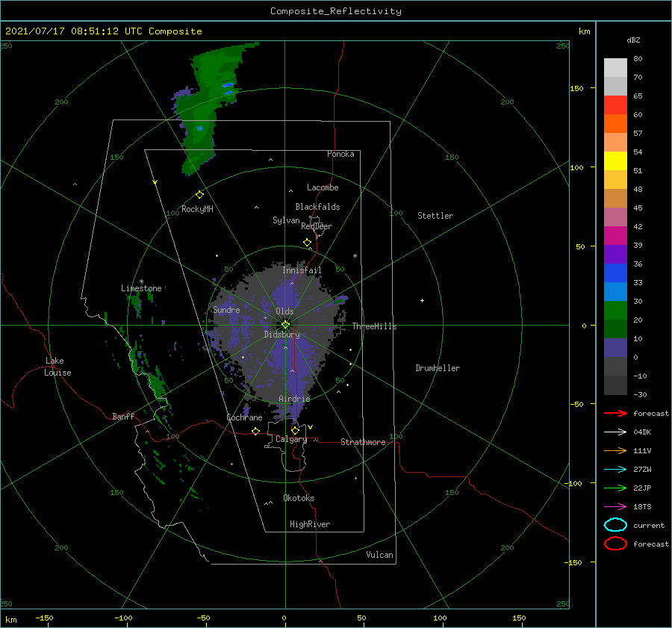Click the Lake Louise label
Screen dimensions: 672x628
(x=57, y=367)
